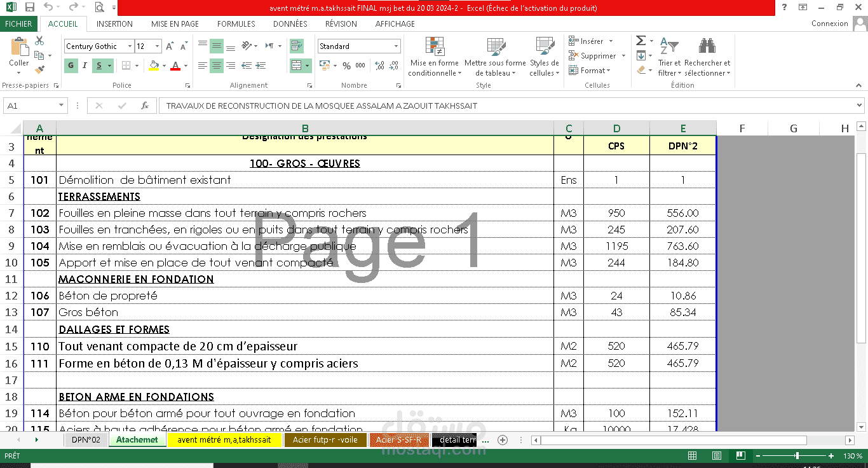
Task: Select the Page Layout view icon
Action: [x=716, y=456]
